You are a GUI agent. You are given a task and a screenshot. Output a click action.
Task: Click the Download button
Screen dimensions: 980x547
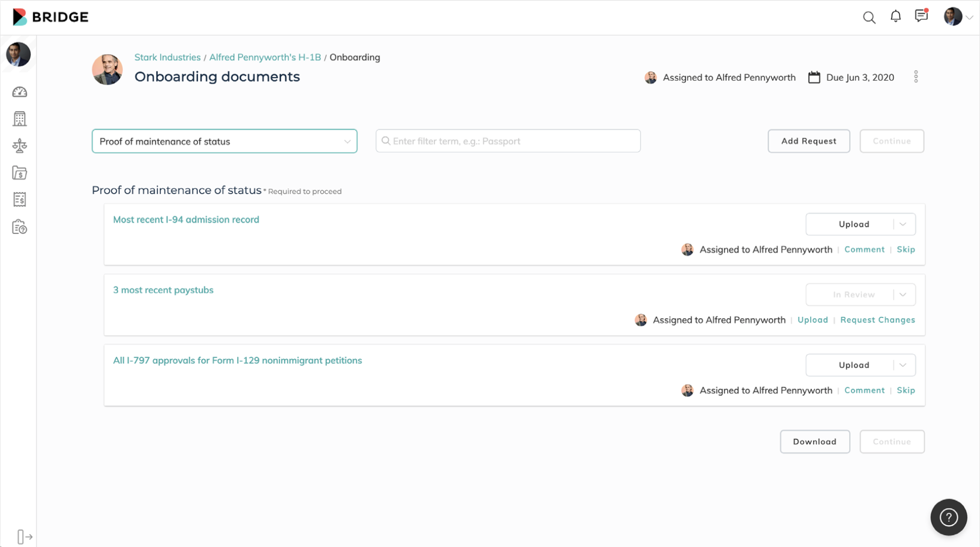click(815, 441)
